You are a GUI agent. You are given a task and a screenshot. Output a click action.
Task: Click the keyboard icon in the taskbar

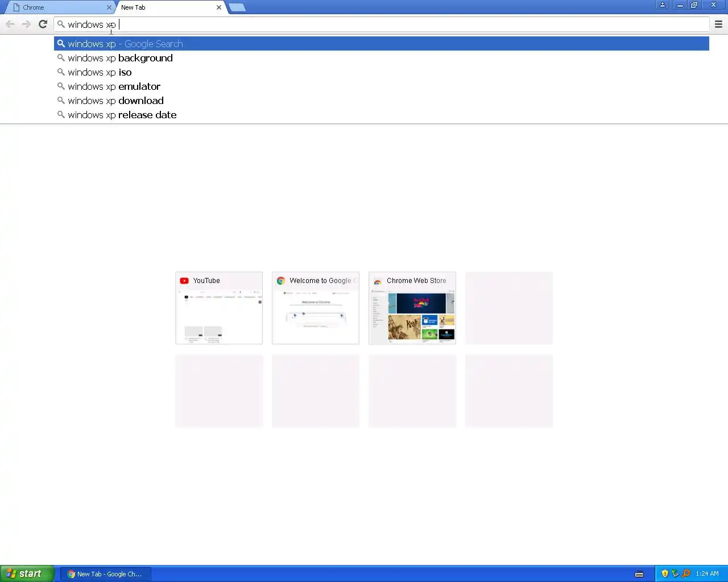click(x=639, y=574)
